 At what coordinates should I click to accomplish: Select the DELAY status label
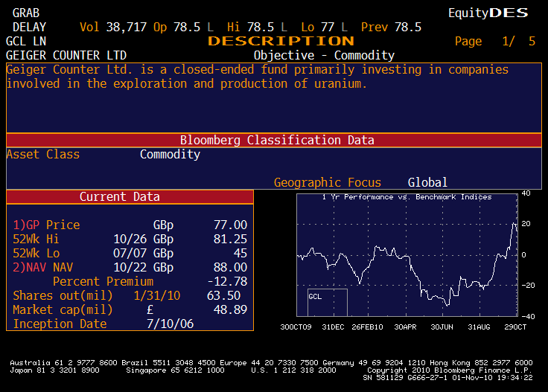click(29, 28)
